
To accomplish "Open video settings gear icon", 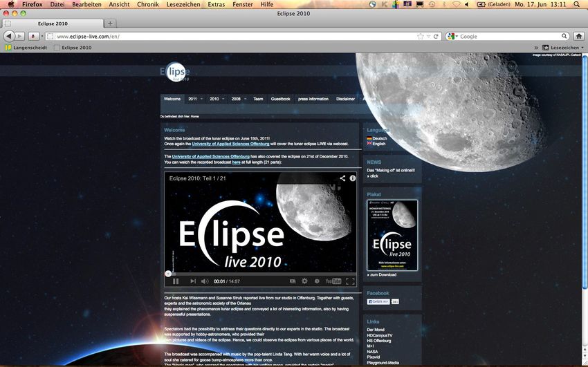I will tap(304, 281).
